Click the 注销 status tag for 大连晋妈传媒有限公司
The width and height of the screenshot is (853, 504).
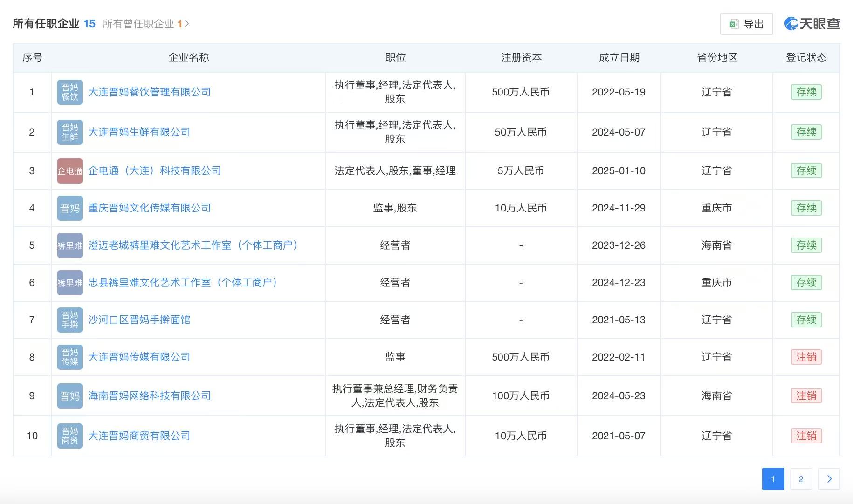click(806, 357)
